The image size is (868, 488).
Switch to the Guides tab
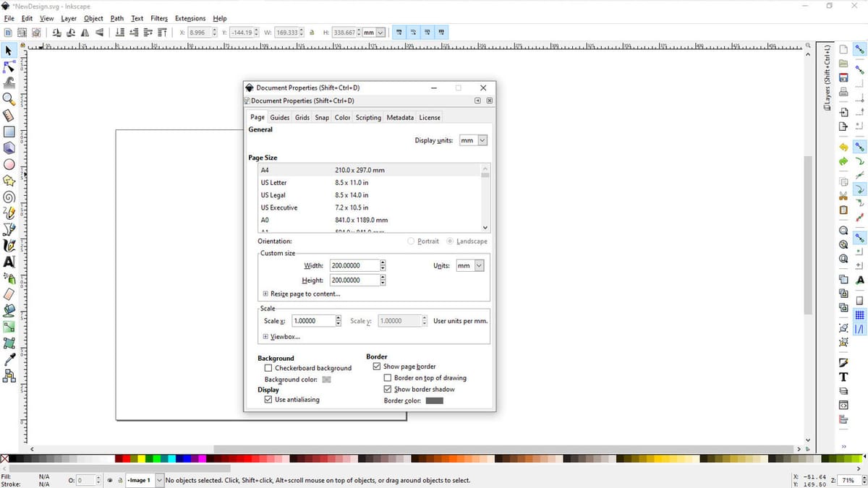click(280, 117)
